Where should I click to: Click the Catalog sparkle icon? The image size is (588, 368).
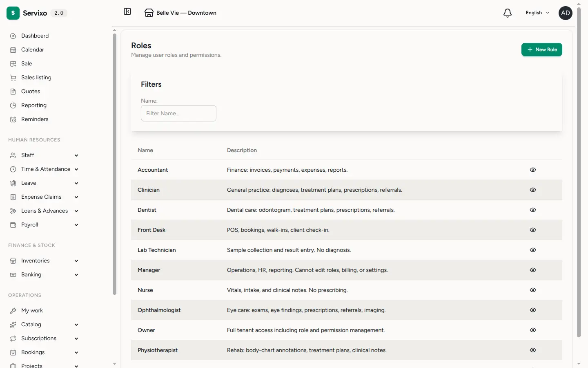[13, 325]
